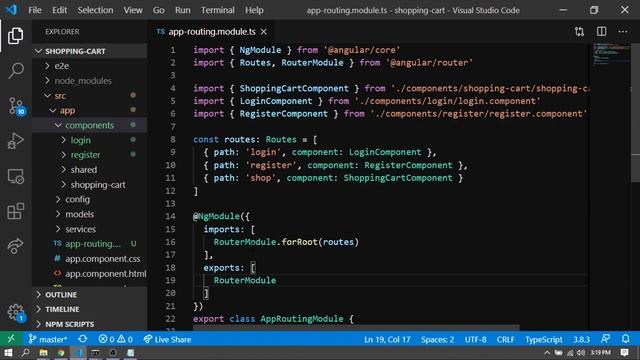
Task: Open the Search view in activity bar
Action: point(16,71)
